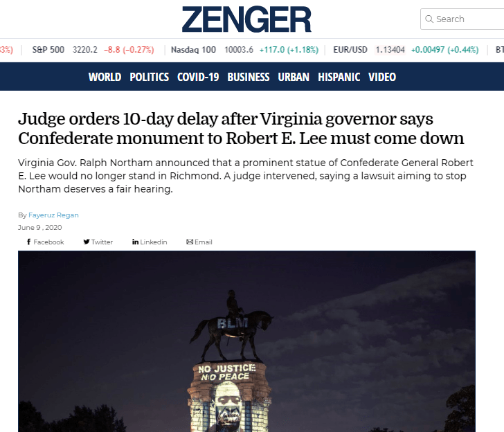
Task: Click the Nasdaq 100 ticker item
Action: coord(244,50)
